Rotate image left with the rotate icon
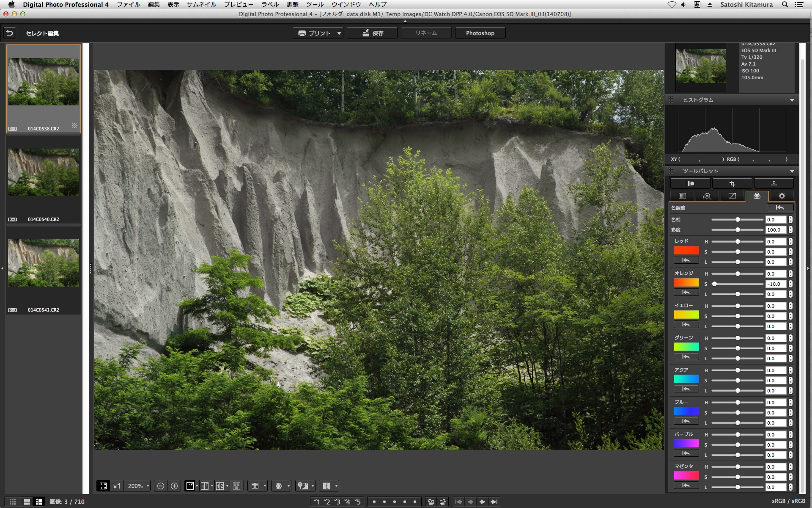The image size is (812, 508). (x=431, y=502)
